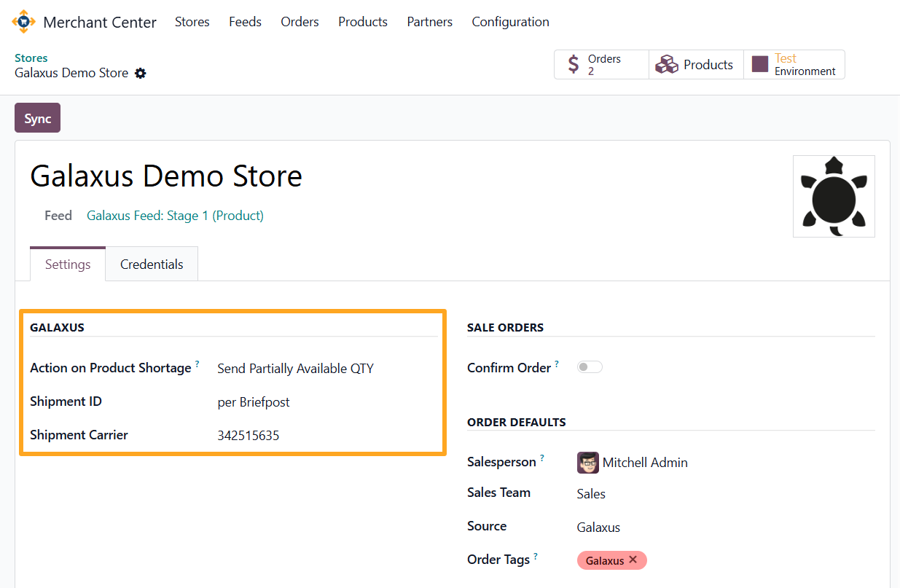The height and width of the screenshot is (588, 900).
Task: Show help for Confirm Order
Action: point(557,363)
